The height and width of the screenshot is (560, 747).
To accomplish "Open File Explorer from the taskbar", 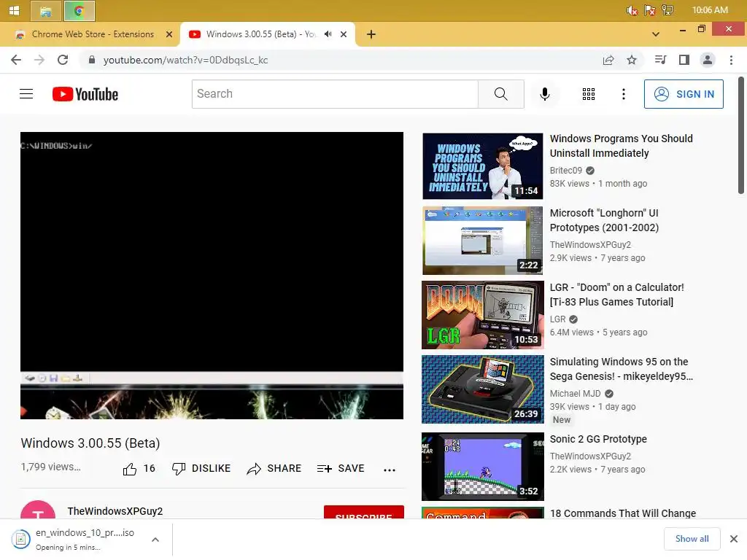I will click(46, 11).
